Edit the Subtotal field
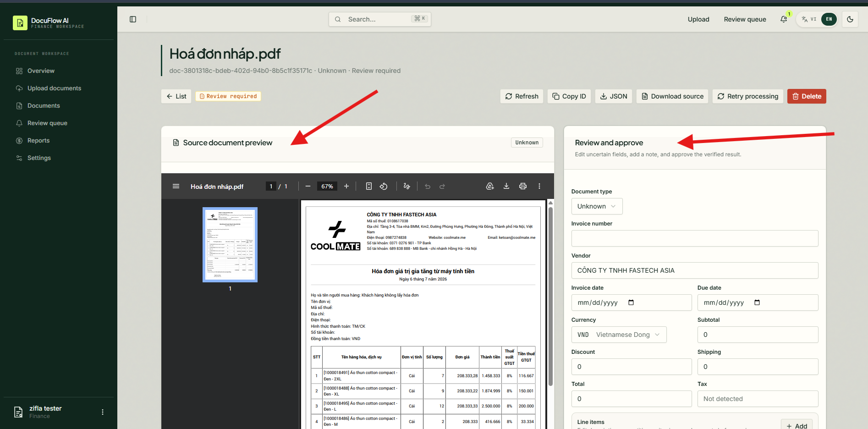868x429 pixels. point(758,335)
